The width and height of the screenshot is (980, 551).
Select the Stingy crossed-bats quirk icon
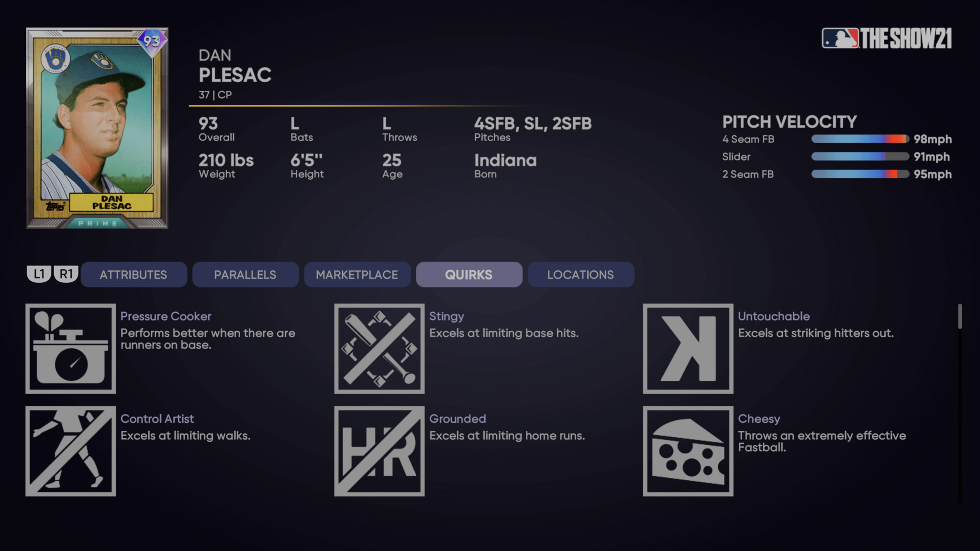[379, 349]
